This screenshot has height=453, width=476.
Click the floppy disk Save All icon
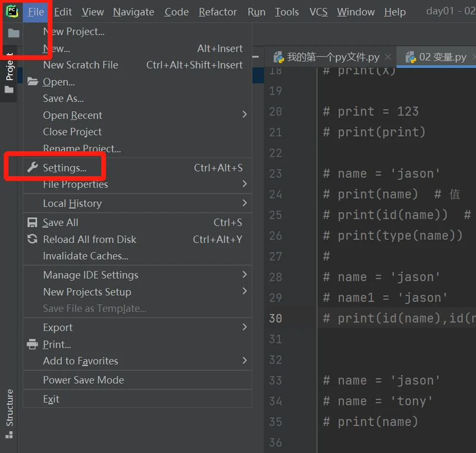tap(32, 223)
